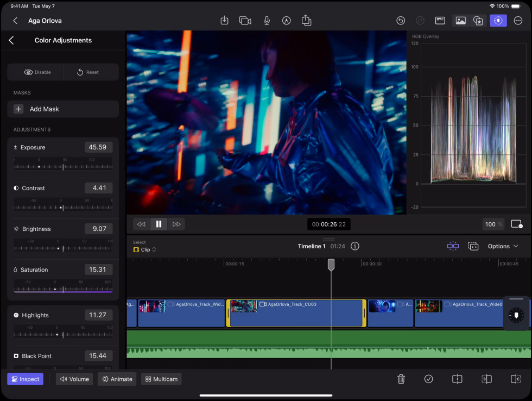This screenshot has height=401, width=532.
Task: Adjust the Saturation slider
Action: [x=63, y=289]
